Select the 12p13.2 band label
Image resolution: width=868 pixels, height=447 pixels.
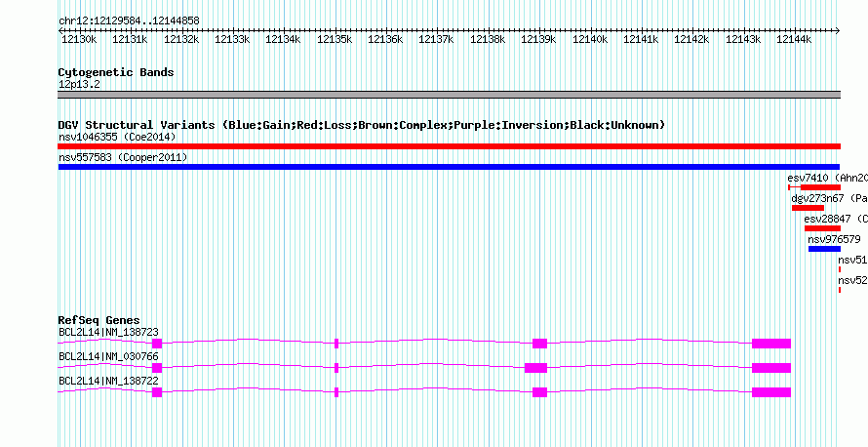click(79, 85)
